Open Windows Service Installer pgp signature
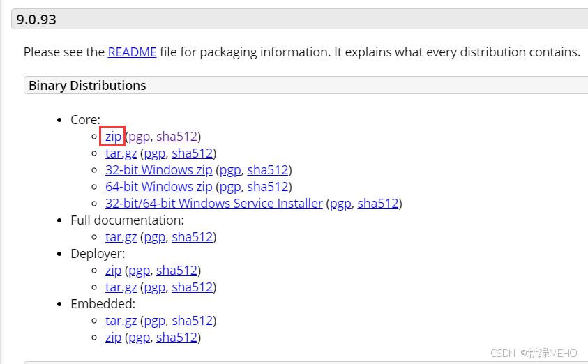 (340, 204)
